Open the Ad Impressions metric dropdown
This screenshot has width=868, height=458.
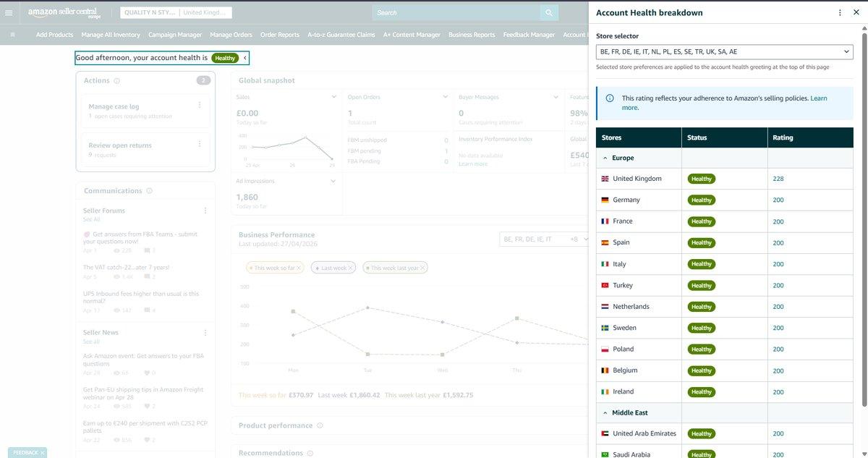(333, 182)
